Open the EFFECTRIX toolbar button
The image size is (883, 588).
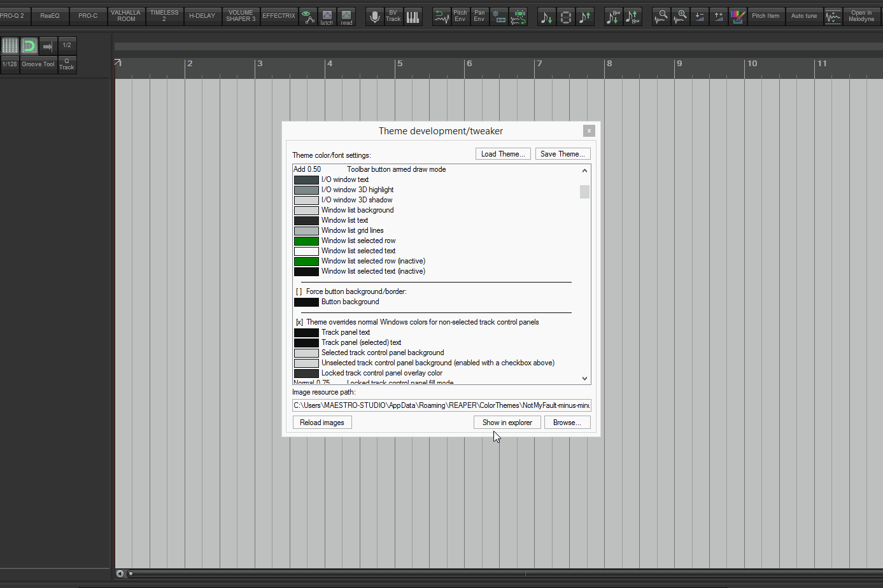[279, 17]
